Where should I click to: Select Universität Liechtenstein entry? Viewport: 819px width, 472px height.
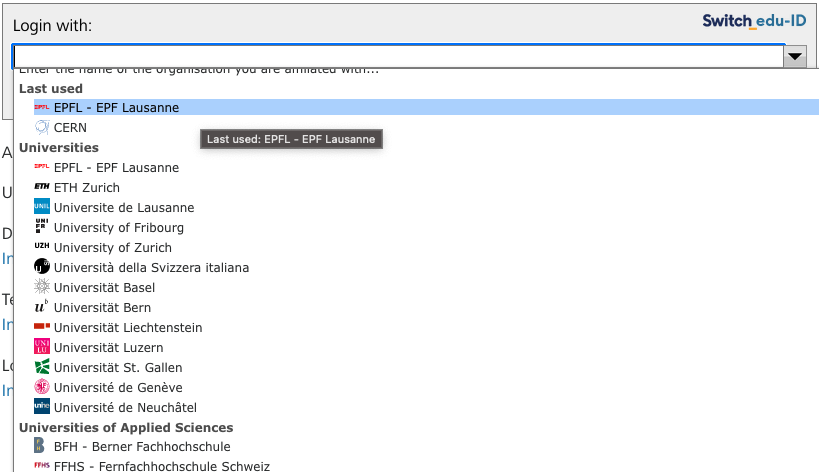(128, 328)
